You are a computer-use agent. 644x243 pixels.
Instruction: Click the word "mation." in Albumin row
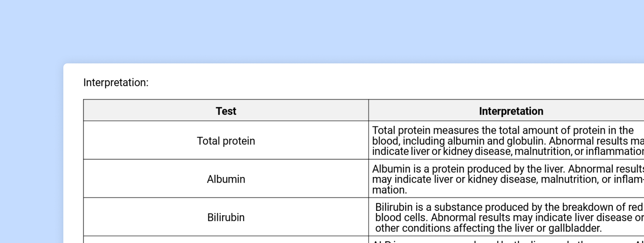(389, 190)
